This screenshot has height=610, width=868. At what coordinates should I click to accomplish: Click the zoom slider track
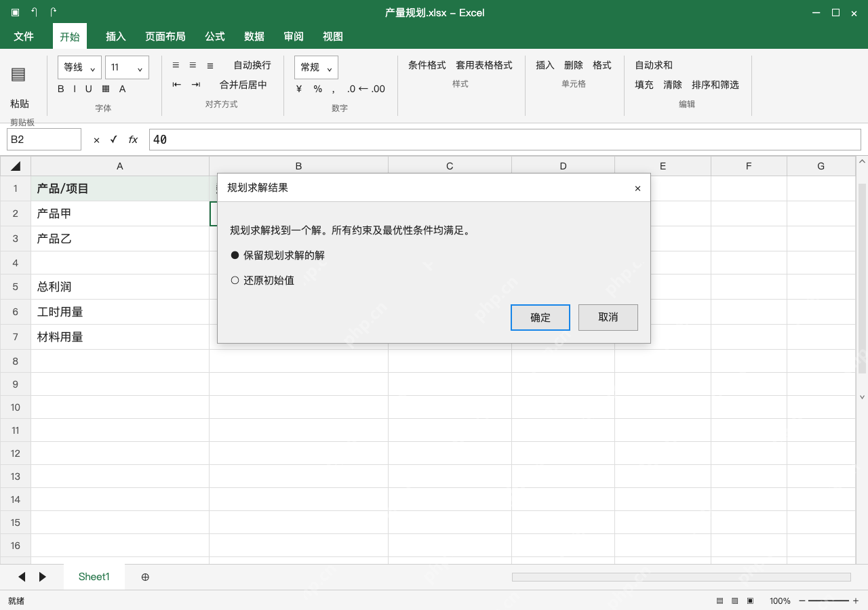829,601
